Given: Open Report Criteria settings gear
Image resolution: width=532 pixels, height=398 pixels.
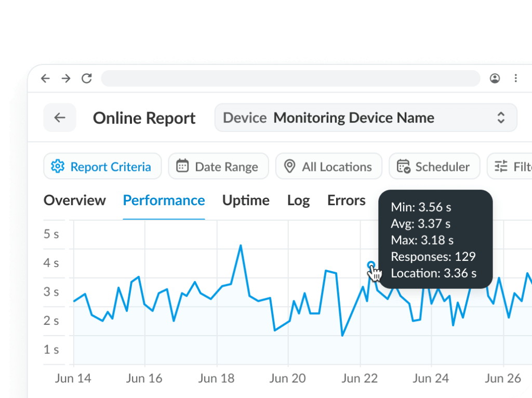Looking at the screenshot, I should [59, 166].
